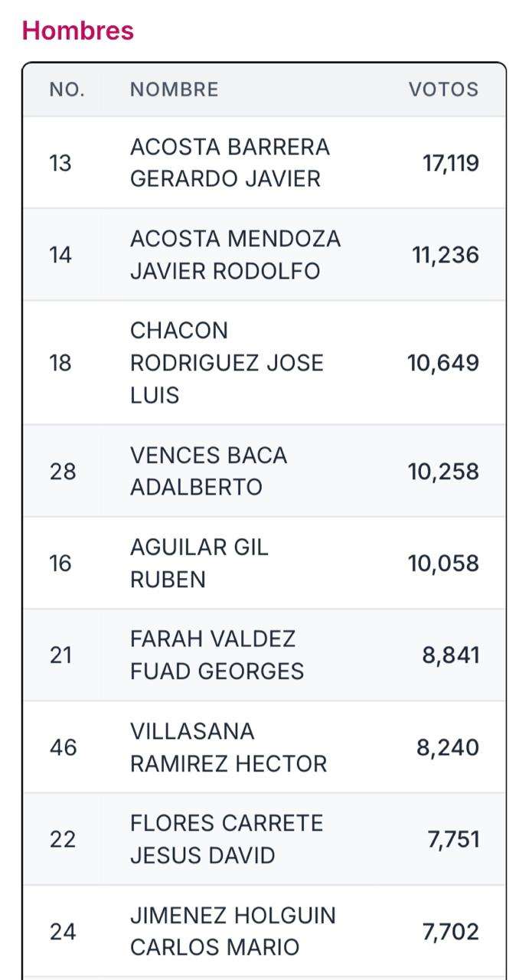Click the NOMBRE column header
This screenshot has width=529, height=980.
click(175, 90)
